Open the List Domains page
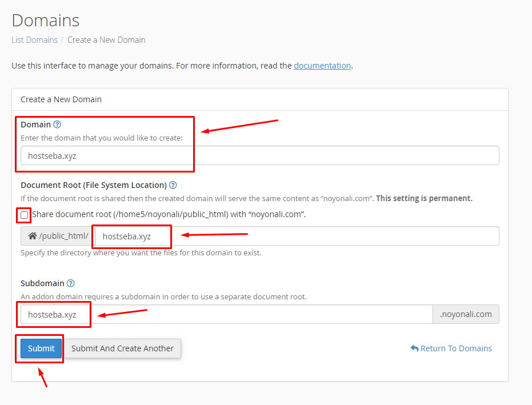Screen dimensions: 532x405 [34, 39]
